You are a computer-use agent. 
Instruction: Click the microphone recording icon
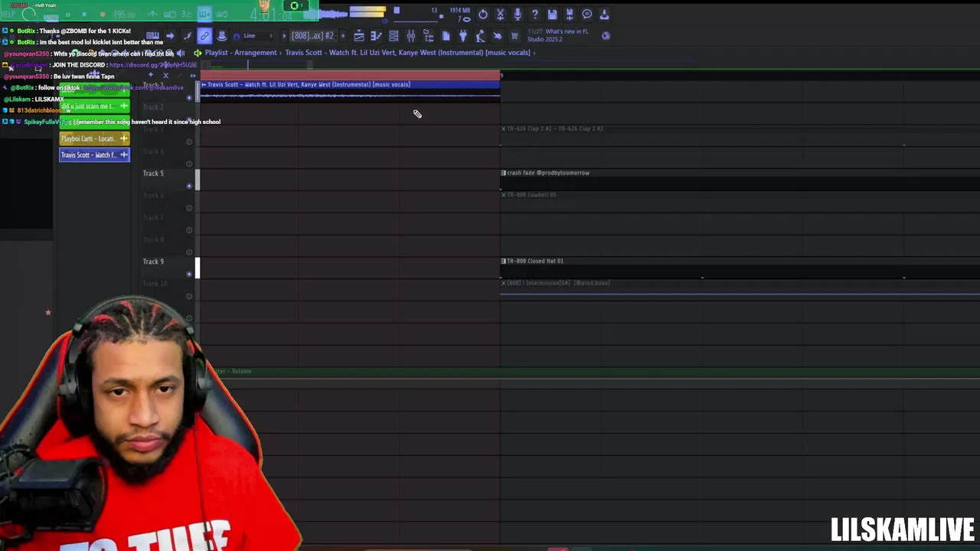click(x=517, y=14)
